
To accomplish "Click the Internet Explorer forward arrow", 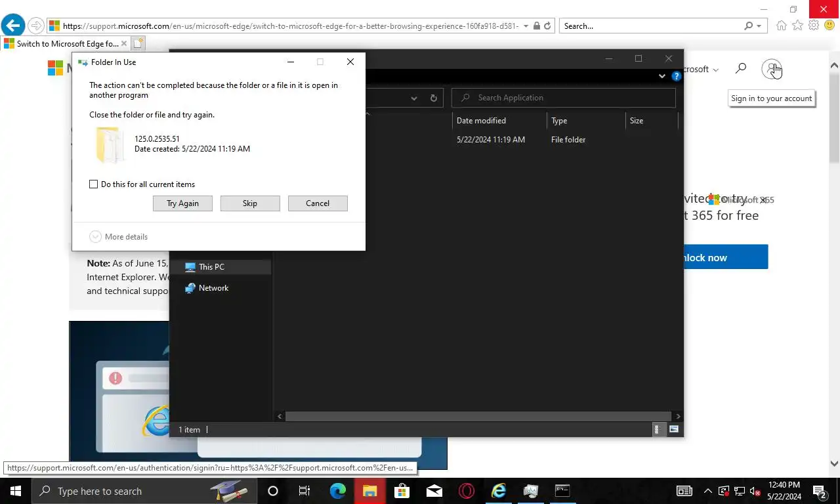I will pyautogui.click(x=35, y=26).
